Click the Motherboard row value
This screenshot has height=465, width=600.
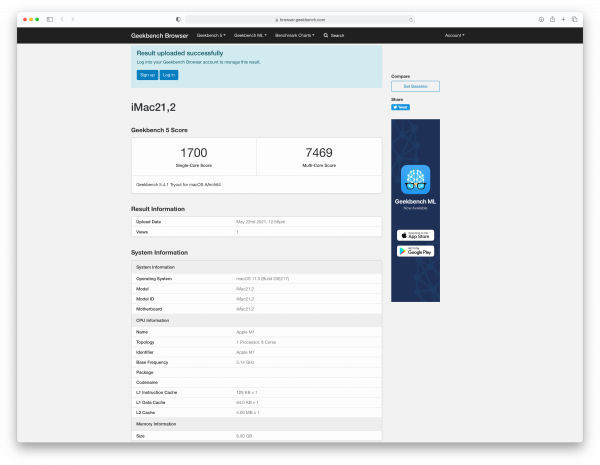coord(245,309)
